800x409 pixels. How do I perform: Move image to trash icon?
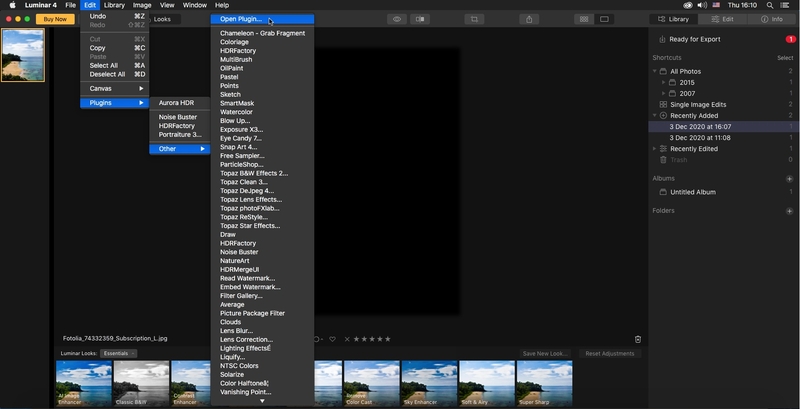pos(638,339)
